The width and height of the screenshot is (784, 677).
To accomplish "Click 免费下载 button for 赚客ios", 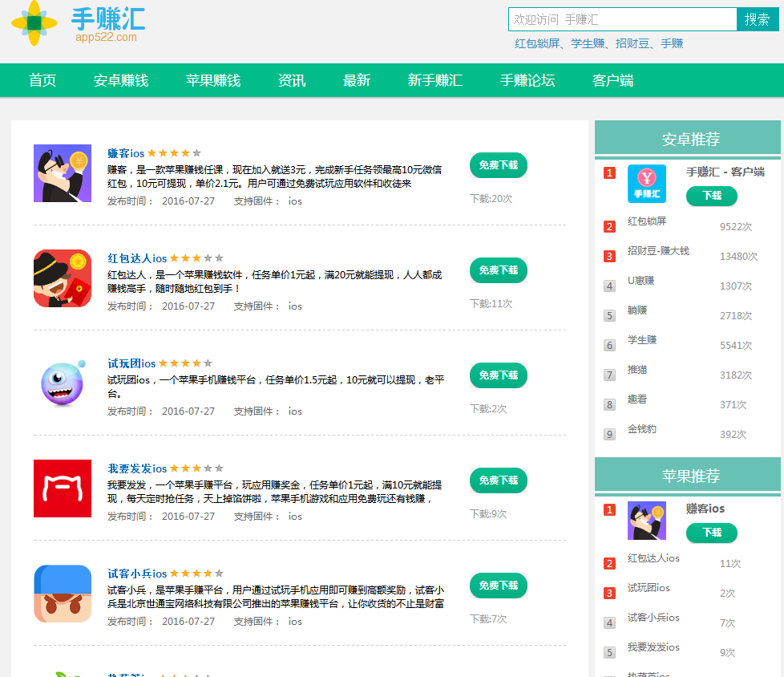I will (498, 165).
